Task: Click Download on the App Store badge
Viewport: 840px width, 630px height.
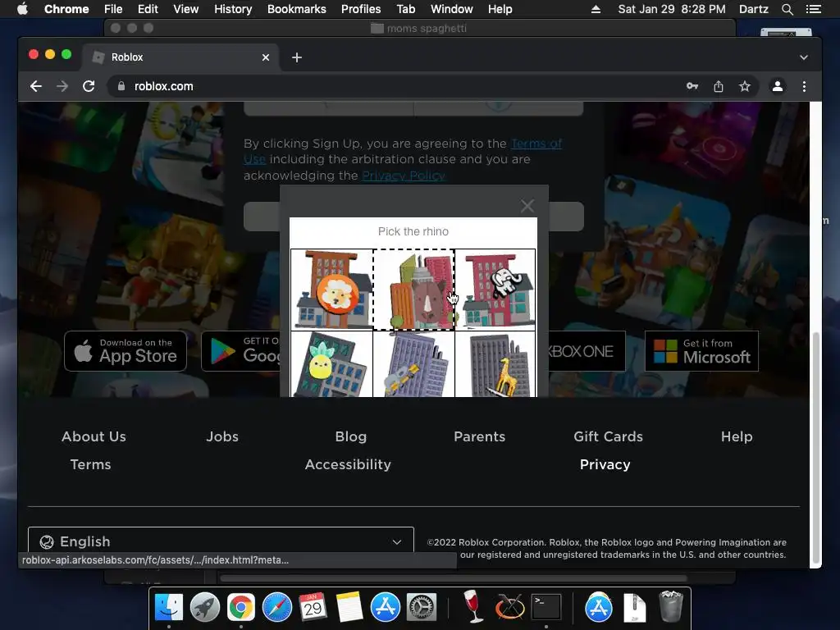Action: (x=126, y=351)
